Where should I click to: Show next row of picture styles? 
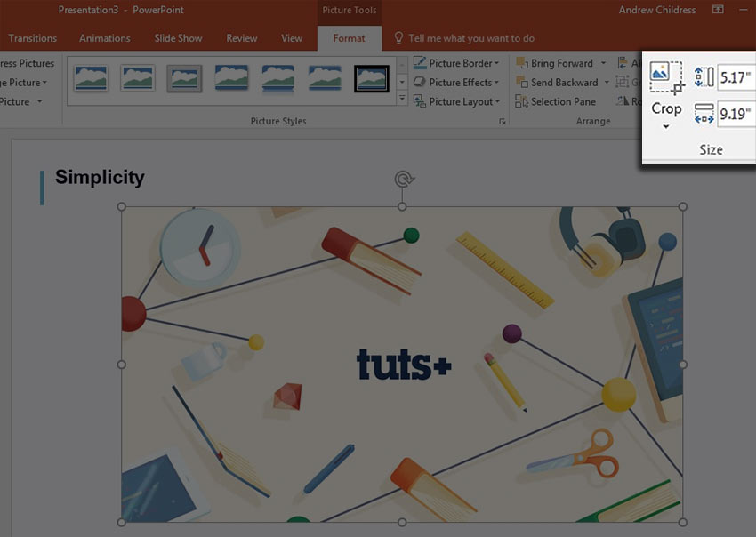coord(402,82)
